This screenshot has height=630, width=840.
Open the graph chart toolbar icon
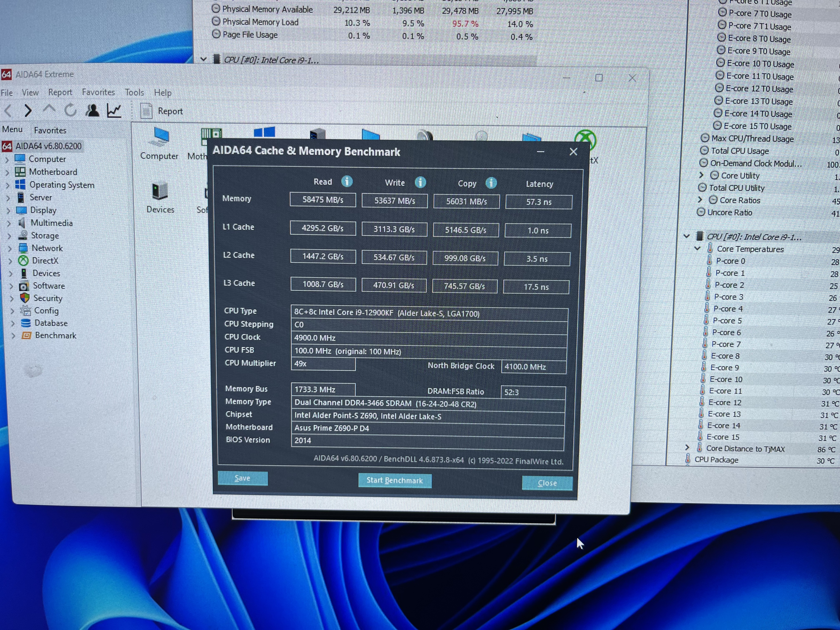click(114, 110)
